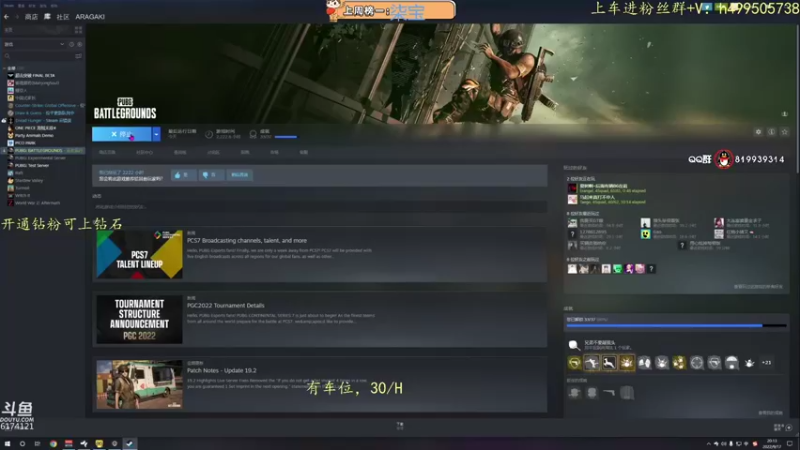The width and height of the screenshot is (800, 450).
Task: Open recent activity clock icon in sidebar
Action: coord(71,44)
